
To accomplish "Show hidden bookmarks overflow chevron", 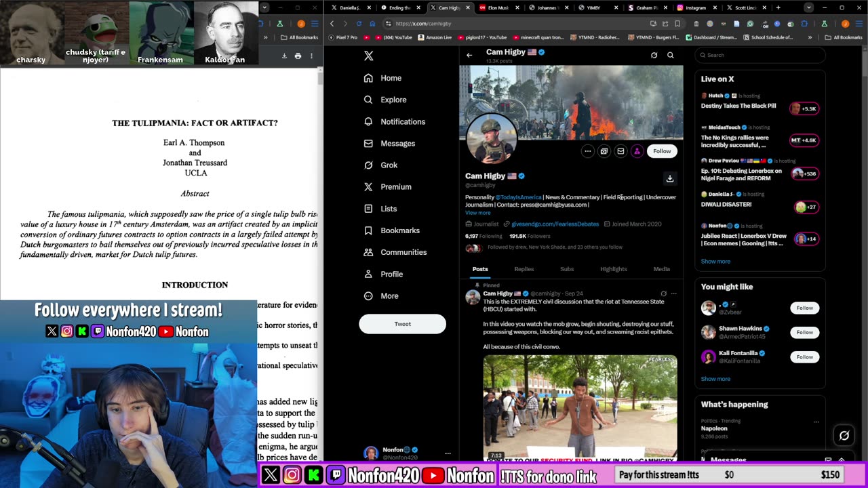I will [x=810, y=37].
